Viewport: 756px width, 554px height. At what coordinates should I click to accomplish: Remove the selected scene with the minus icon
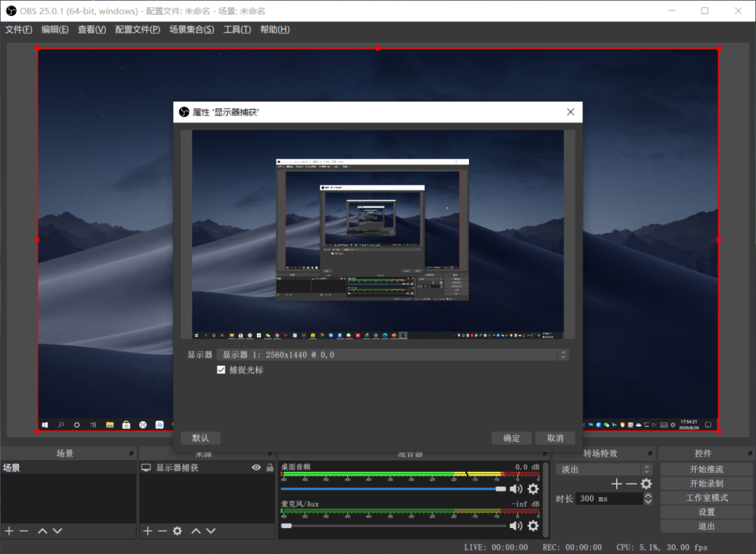pyautogui.click(x=24, y=531)
